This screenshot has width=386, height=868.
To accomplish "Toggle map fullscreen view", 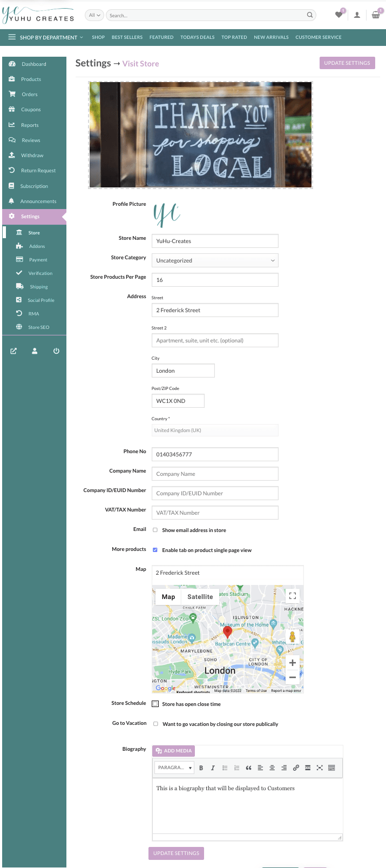I will click(292, 596).
